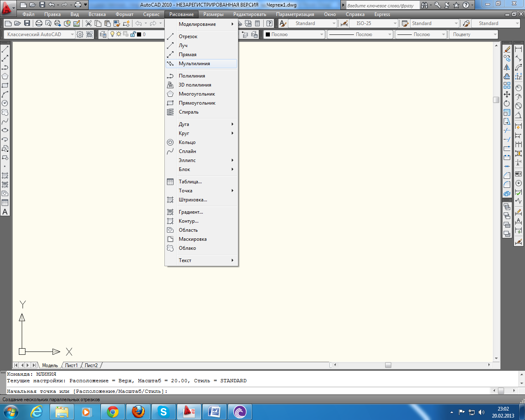Click the Help question mark in standard toolbar
Image resolution: width=525 pixels, height=420 pixels.
click(x=269, y=23)
